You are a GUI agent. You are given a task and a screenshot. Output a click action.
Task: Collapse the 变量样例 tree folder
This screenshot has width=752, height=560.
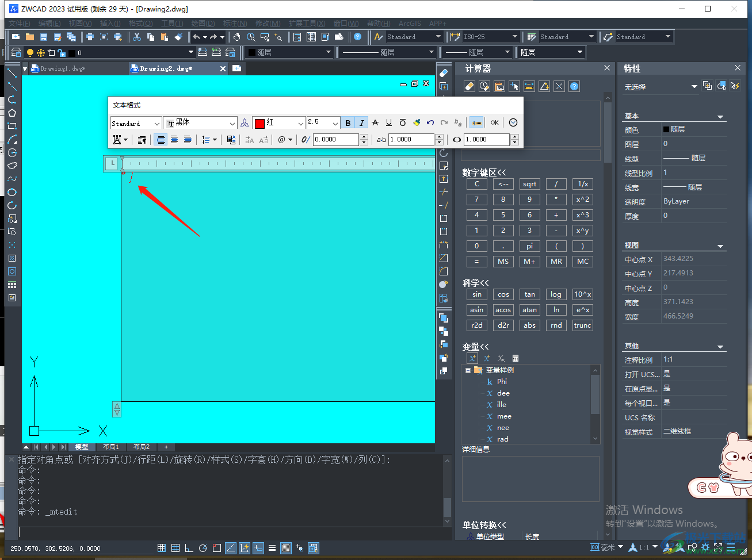click(468, 370)
